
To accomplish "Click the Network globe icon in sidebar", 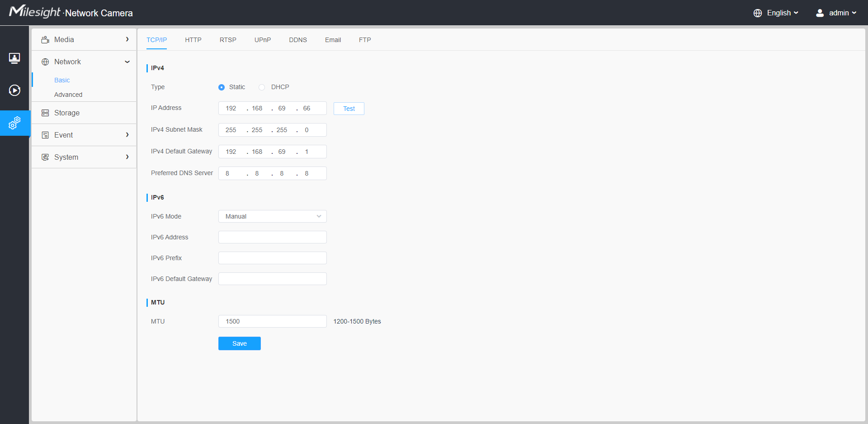I will coord(45,62).
